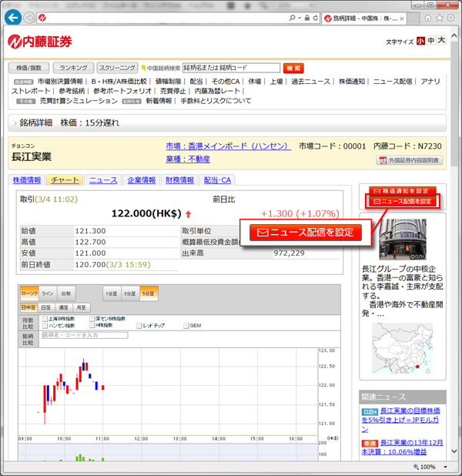This screenshot has height=476, width=462.
Task: Open news 長江実業の目標株価を5%引き上げ
Action: [x=400, y=420]
